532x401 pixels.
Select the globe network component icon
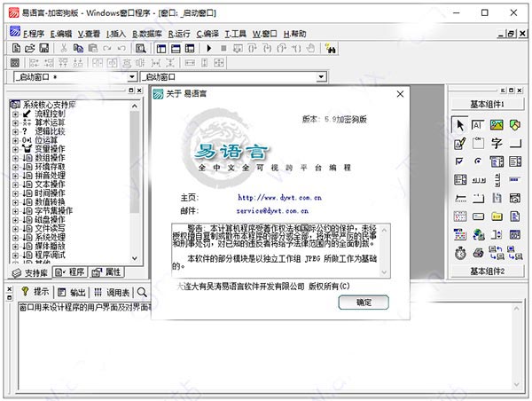[479, 234]
